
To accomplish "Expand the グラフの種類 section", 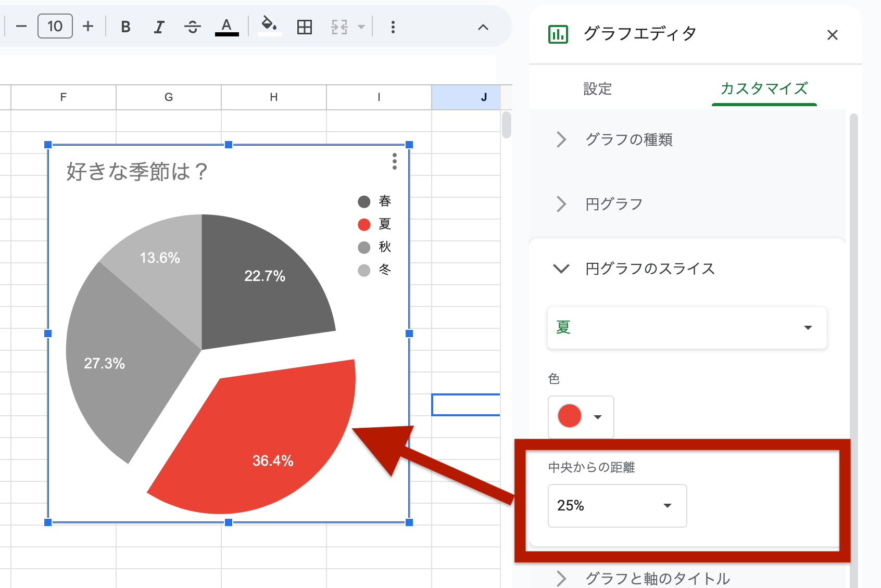I will (x=561, y=139).
